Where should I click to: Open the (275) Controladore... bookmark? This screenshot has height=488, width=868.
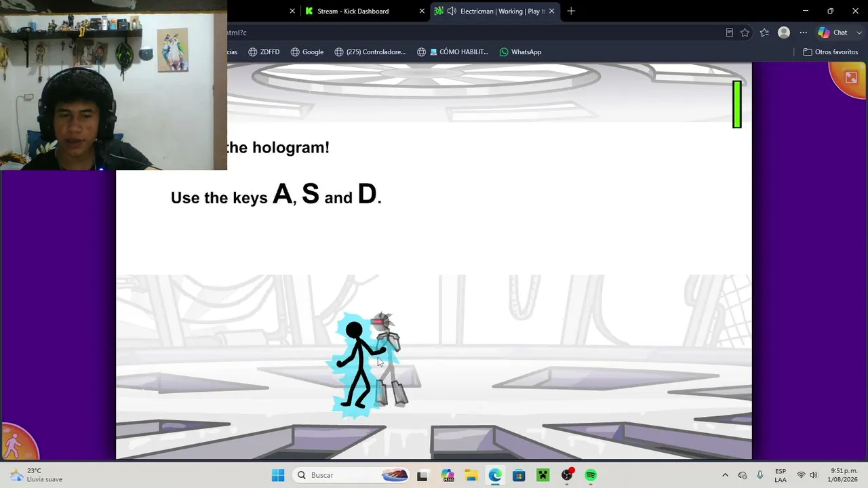pyautogui.click(x=370, y=52)
